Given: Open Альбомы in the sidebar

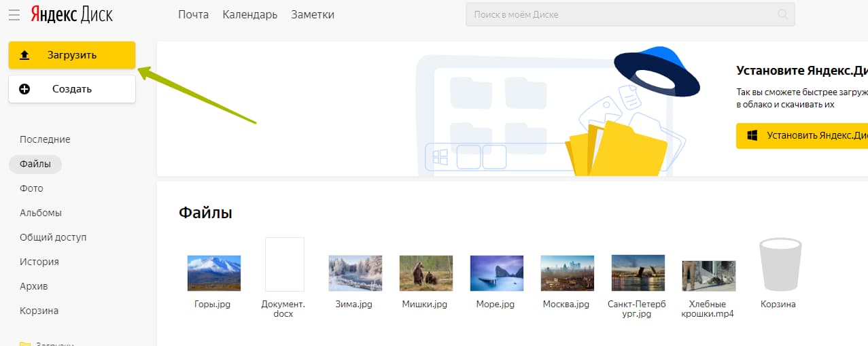Looking at the screenshot, I should [x=41, y=213].
